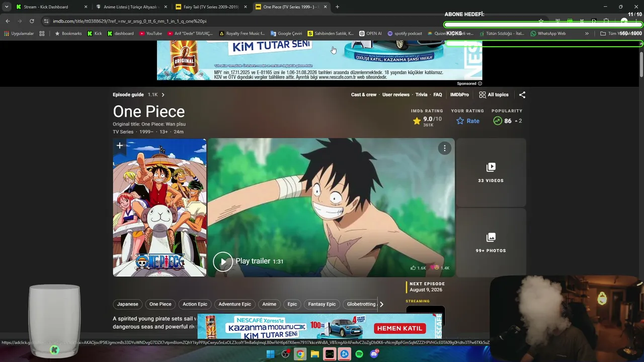The image size is (644, 362).
Task: Open popularity rank 86 chart
Action: coord(507,121)
